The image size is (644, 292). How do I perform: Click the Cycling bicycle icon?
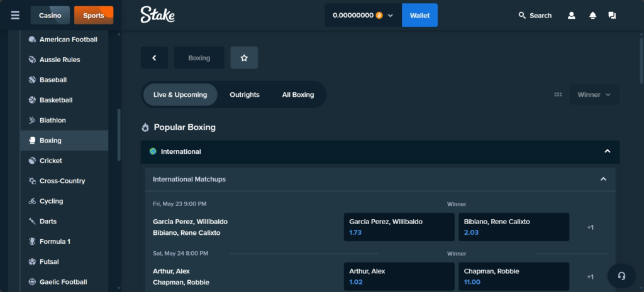coord(32,201)
